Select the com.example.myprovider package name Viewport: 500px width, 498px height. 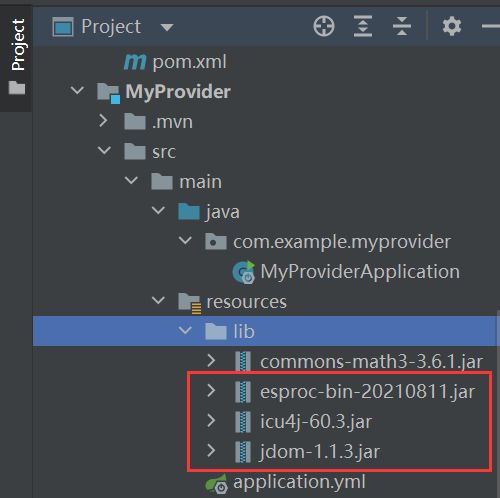click(342, 242)
